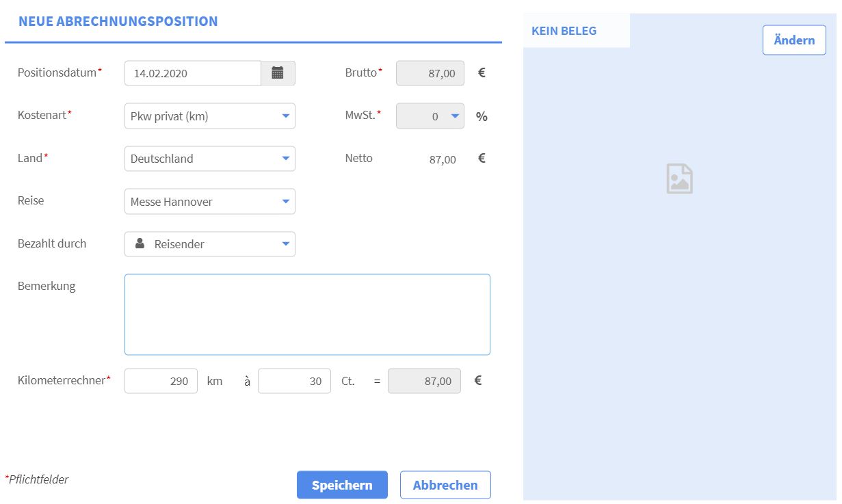Click the dropdown arrow on Bezahlt durch

click(x=286, y=243)
